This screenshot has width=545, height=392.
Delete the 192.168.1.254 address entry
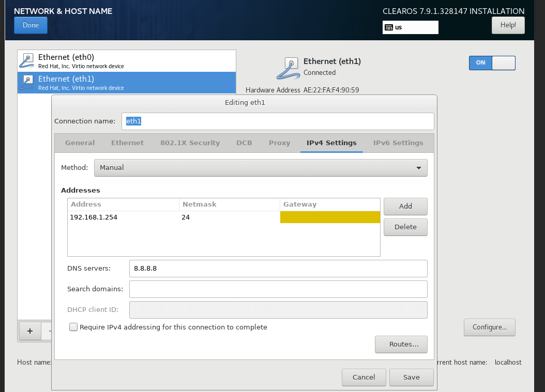[405, 227]
